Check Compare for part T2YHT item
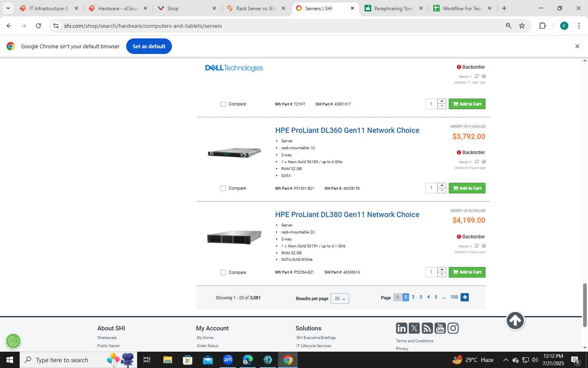This screenshot has height=368, width=588. (x=223, y=104)
